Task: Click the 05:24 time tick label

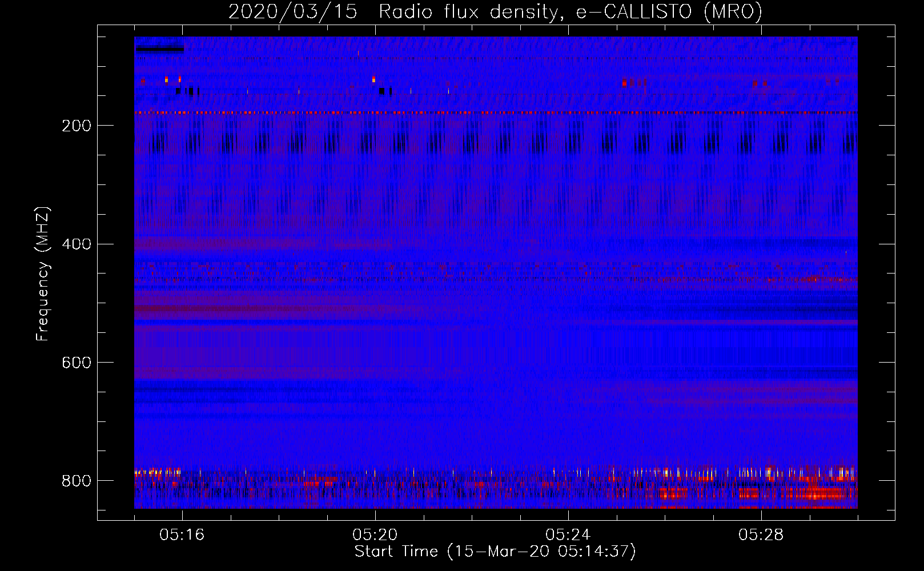Action: [568, 535]
